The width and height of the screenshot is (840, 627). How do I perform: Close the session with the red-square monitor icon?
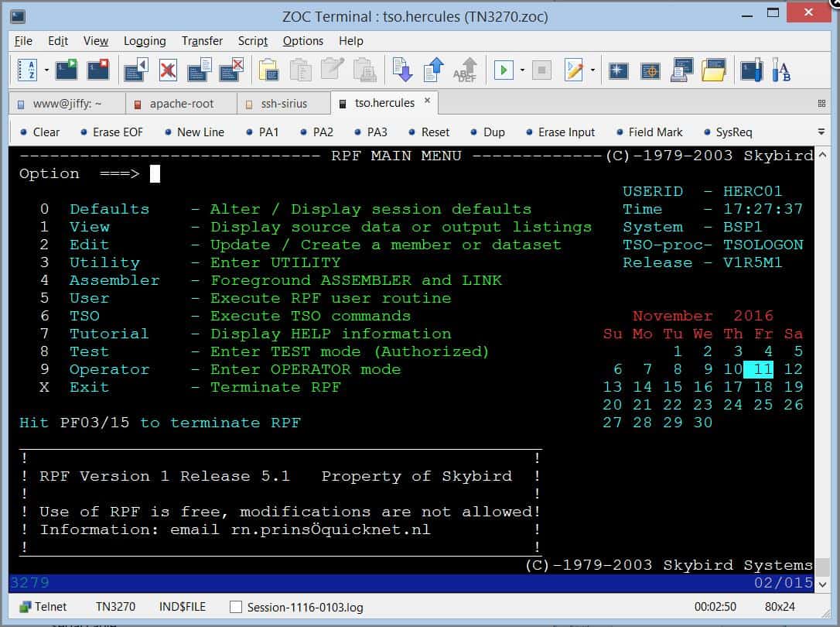pyautogui.click(x=97, y=70)
